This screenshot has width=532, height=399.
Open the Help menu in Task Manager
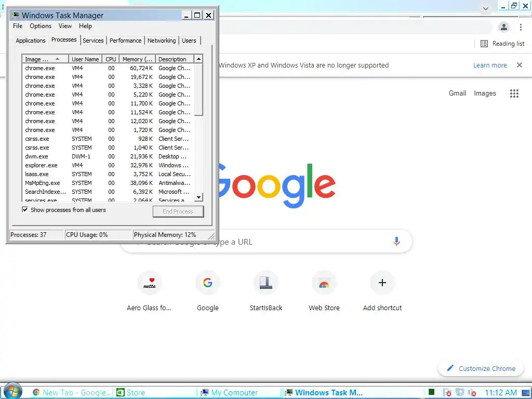pyautogui.click(x=85, y=26)
